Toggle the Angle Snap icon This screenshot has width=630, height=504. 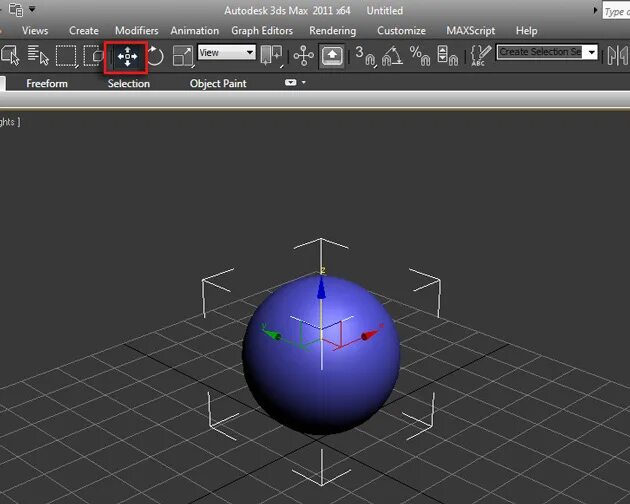coord(392,55)
